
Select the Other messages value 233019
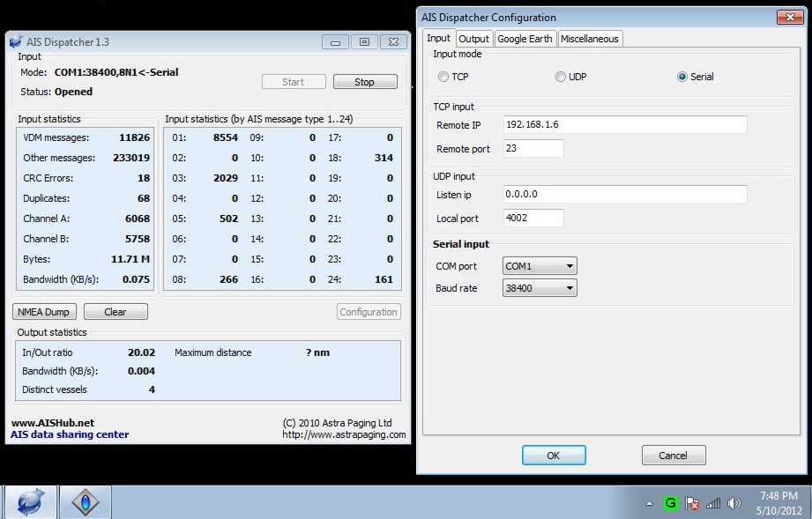[131, 158]
